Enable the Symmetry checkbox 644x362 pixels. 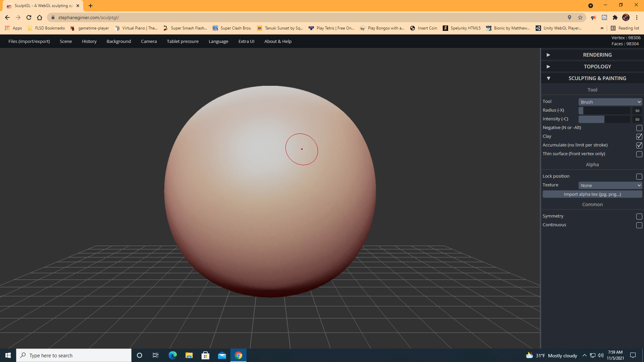coord(639,217)
